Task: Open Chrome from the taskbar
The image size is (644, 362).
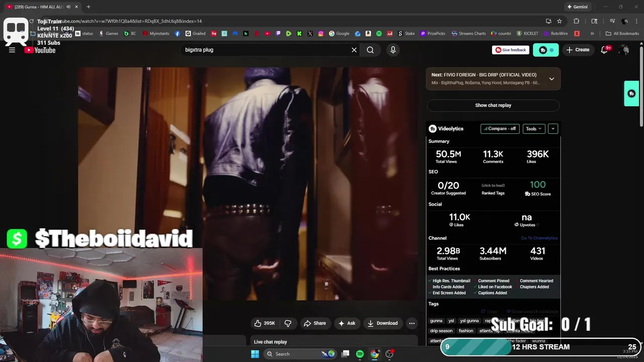Action: point(374,354)
